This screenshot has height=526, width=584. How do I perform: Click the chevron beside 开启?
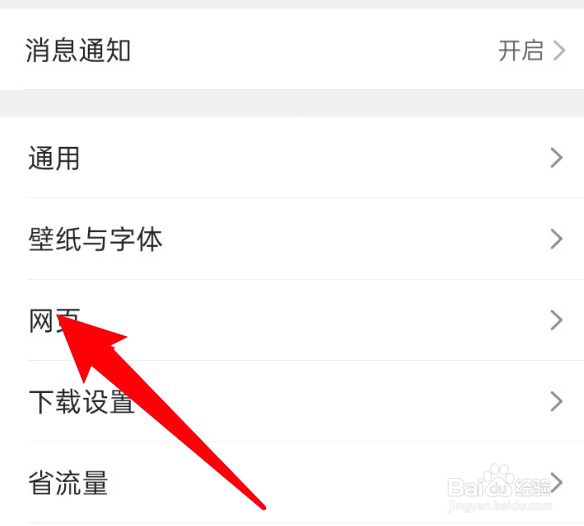[x=559, y=51]
